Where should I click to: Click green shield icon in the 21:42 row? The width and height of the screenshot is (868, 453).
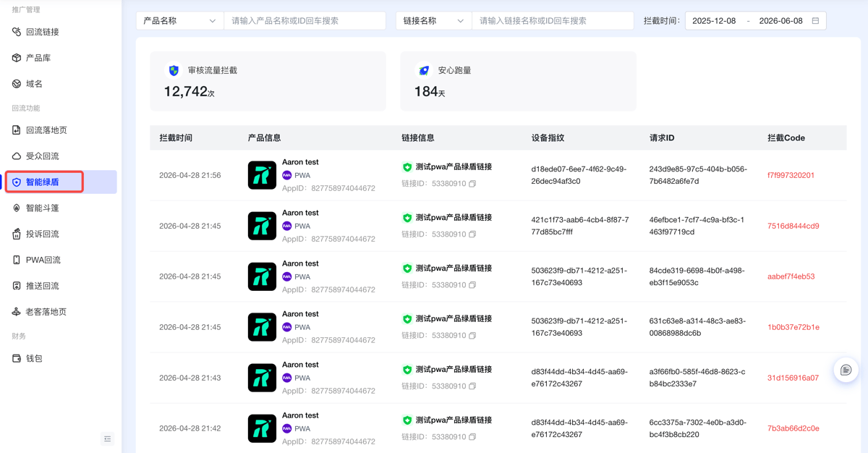[407, 420]
